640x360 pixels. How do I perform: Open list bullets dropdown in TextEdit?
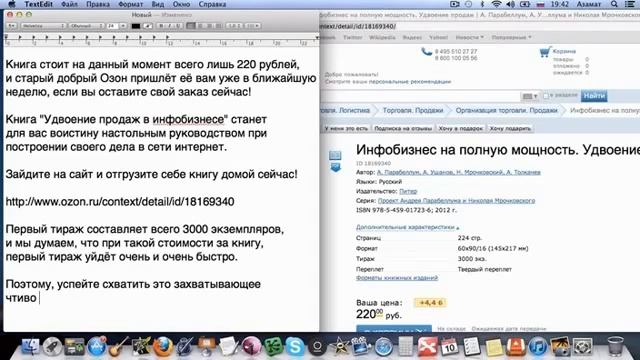252,26
